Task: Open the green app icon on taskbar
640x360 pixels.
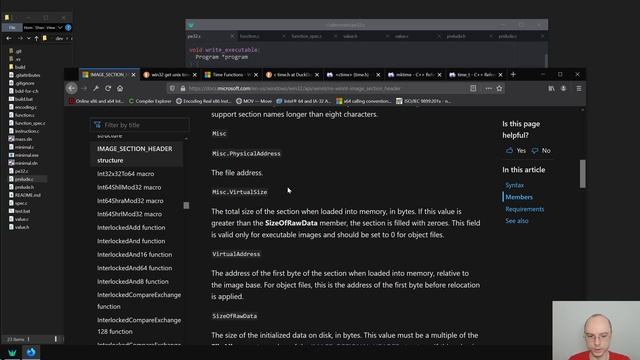Action: click(x=12, y=352)
